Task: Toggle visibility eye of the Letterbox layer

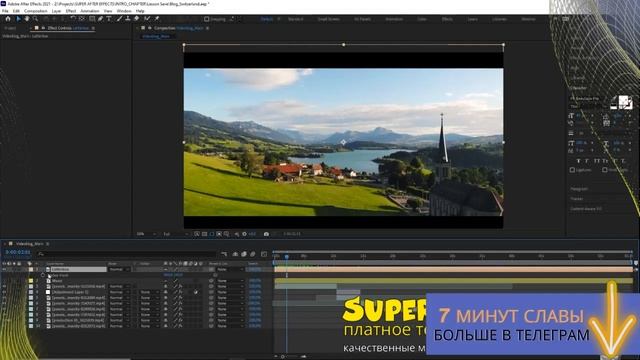Action: [x=4, y=269]
